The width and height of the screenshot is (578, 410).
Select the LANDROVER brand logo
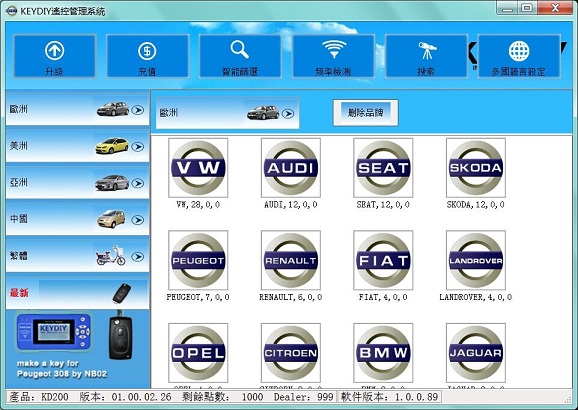[x=476, y=260]
